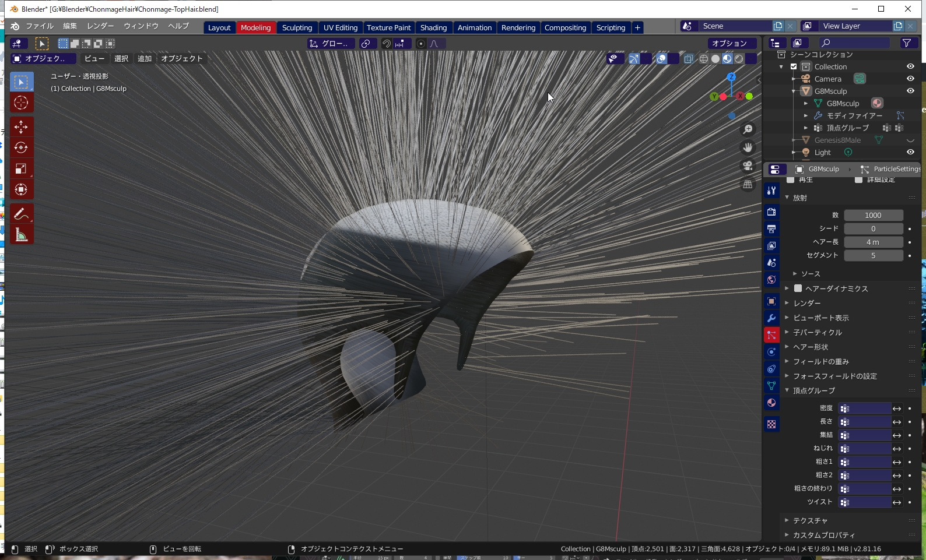Select the Scale tool

(x=21, y=169)
